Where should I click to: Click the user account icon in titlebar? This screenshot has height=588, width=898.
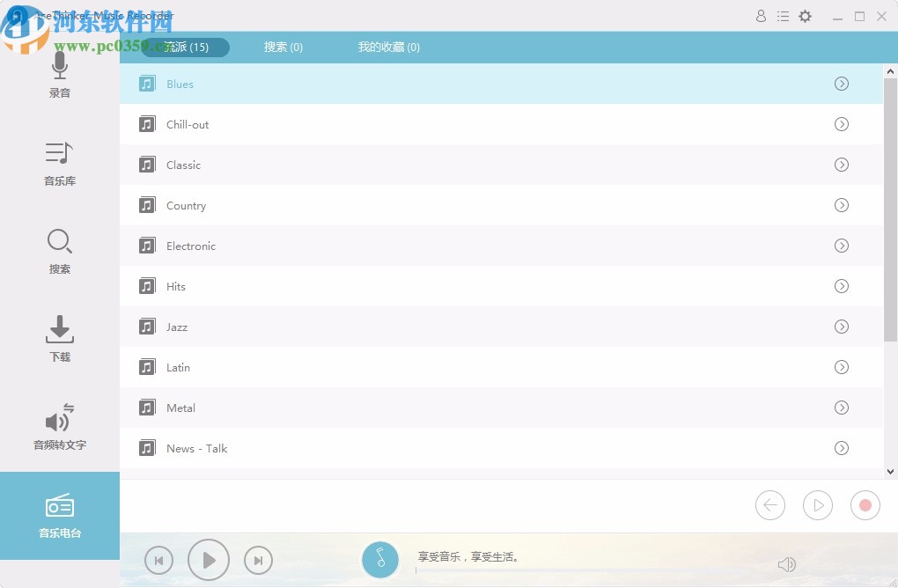(x=761, y=16)
